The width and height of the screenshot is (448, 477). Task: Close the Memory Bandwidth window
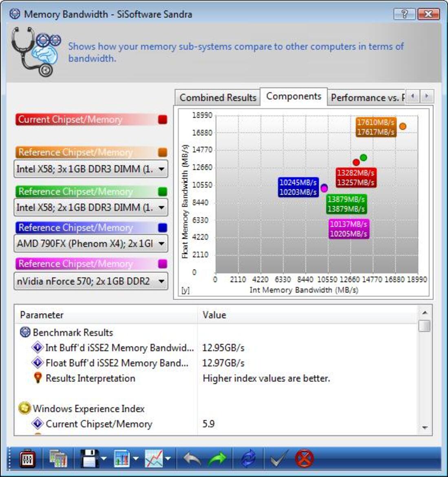tap(428, 14)
